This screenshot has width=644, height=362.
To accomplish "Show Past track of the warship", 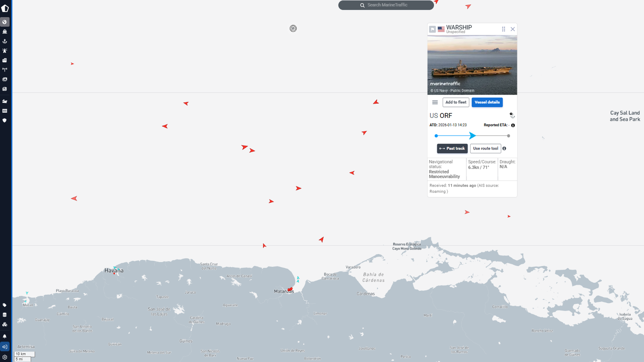I will point(452,148).
